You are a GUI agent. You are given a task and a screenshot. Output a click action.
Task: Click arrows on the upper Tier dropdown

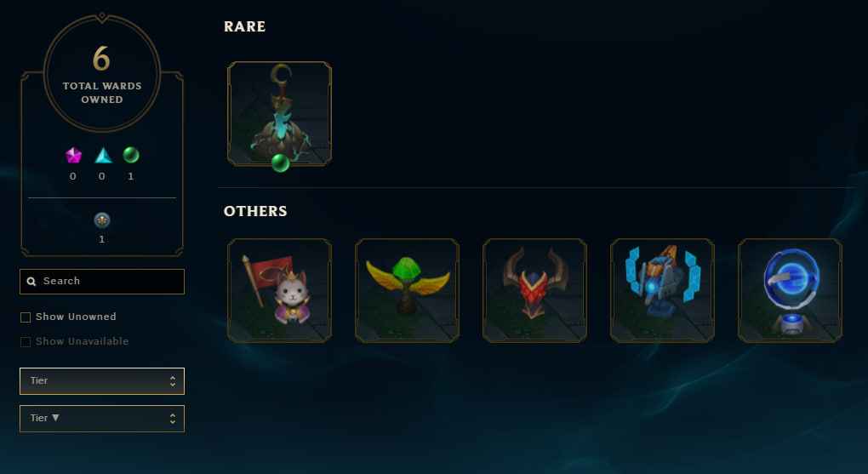coord(173,381)
